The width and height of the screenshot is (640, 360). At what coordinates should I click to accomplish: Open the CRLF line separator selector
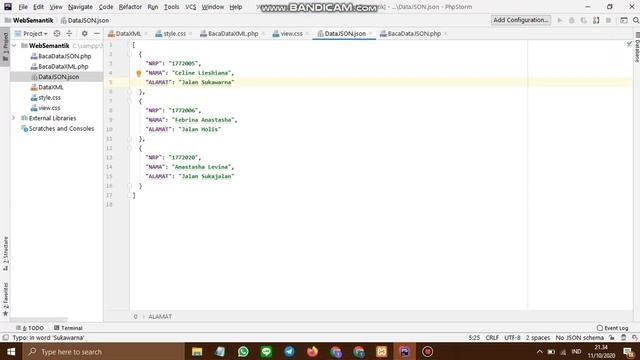(x=492, y=338)
